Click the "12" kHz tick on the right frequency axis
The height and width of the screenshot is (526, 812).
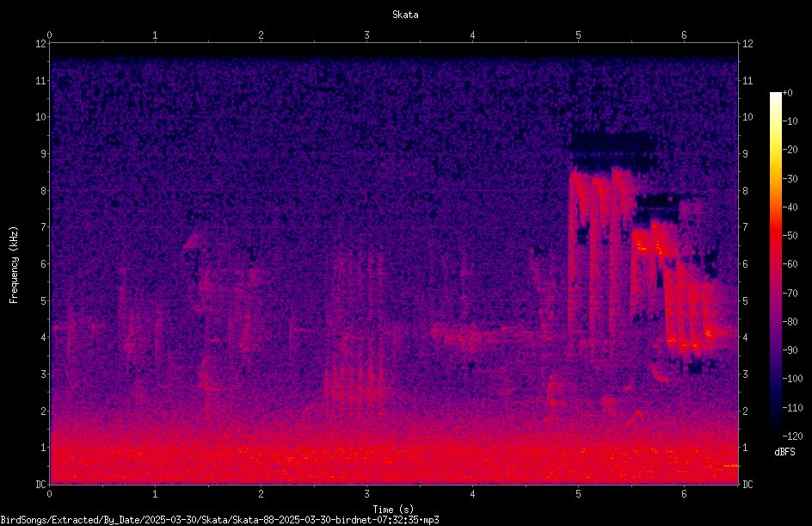click(747, 44)
